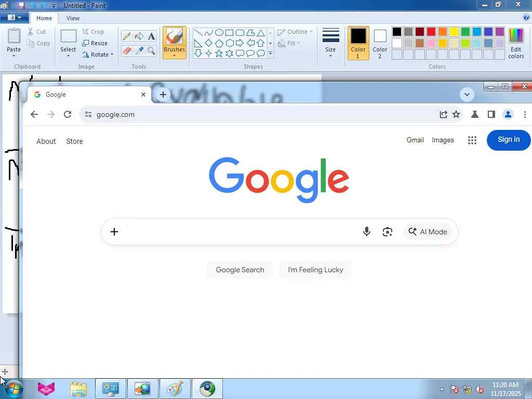The image size is (532, 399).
Task: Click the Sign in button
Action: coord(509,140)
